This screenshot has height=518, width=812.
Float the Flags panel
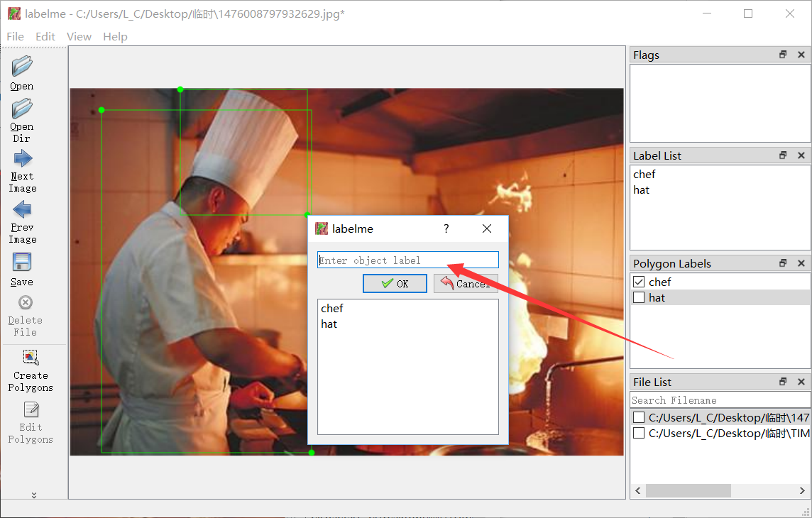click(783, 55)
